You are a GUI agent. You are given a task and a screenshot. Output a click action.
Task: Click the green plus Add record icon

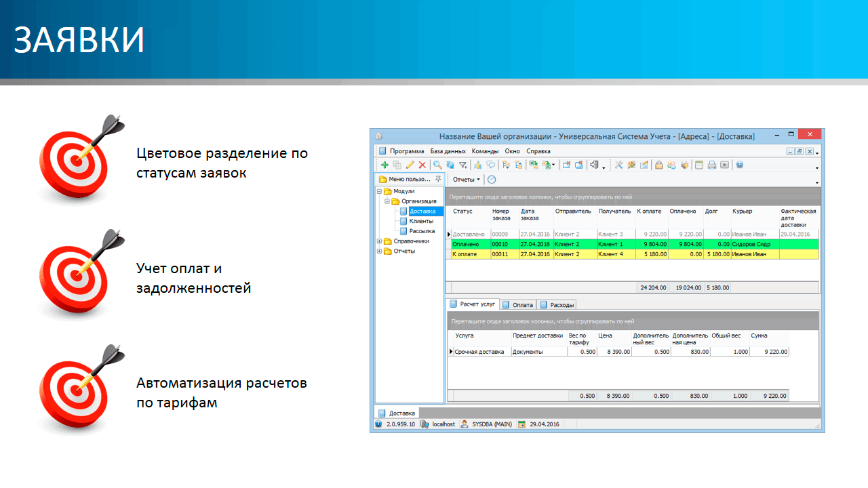click(x=384, y=165)
